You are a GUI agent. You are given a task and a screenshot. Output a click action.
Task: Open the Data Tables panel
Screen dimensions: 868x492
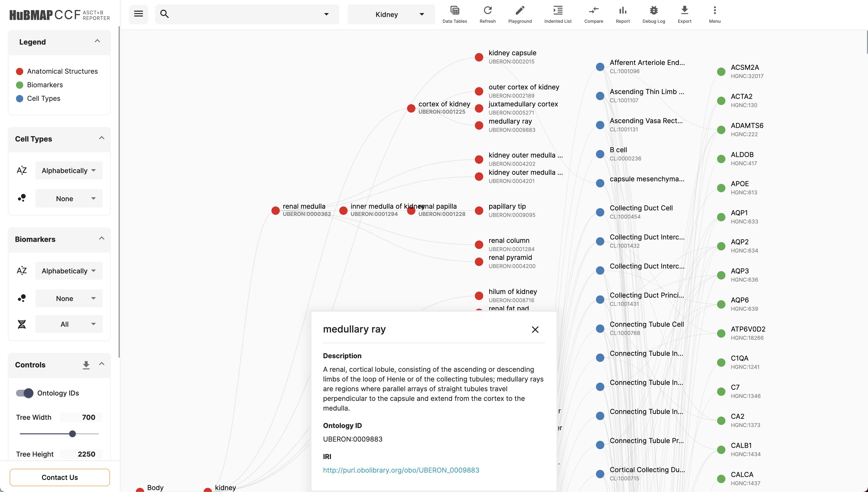pyautogui.click(x=454, y=14)
